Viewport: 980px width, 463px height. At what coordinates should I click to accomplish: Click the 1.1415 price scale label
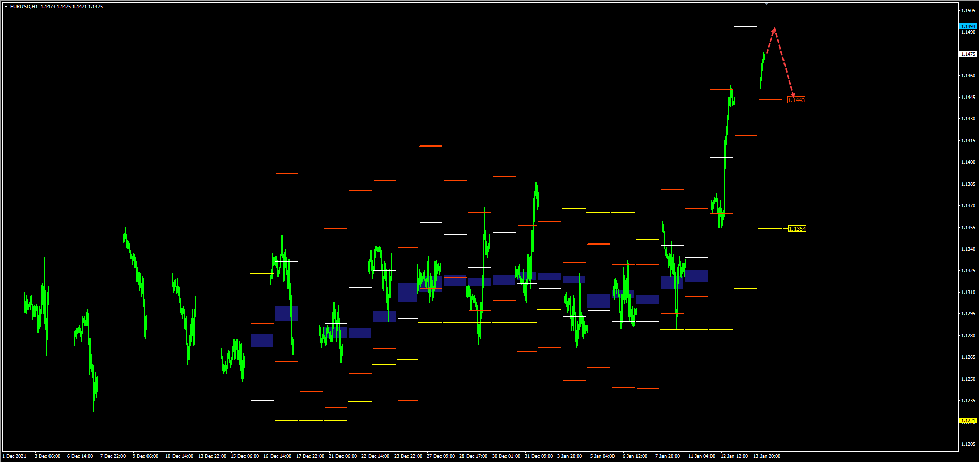[x=968, y=140]
